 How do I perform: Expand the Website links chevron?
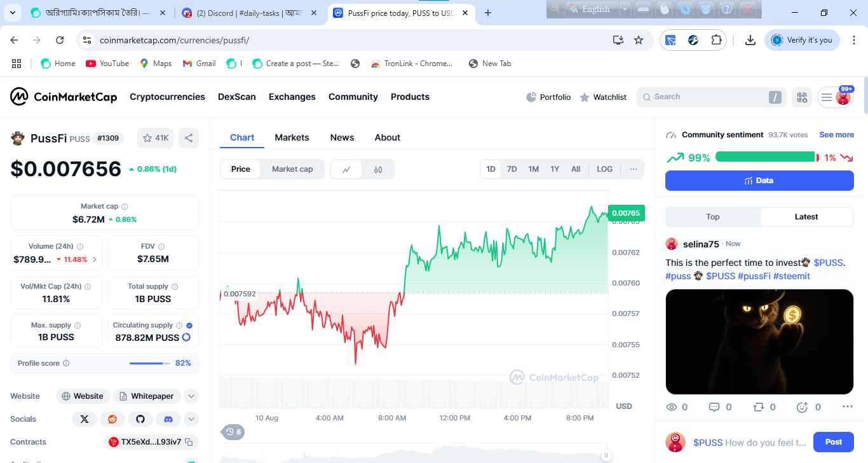tap(191, 396)
